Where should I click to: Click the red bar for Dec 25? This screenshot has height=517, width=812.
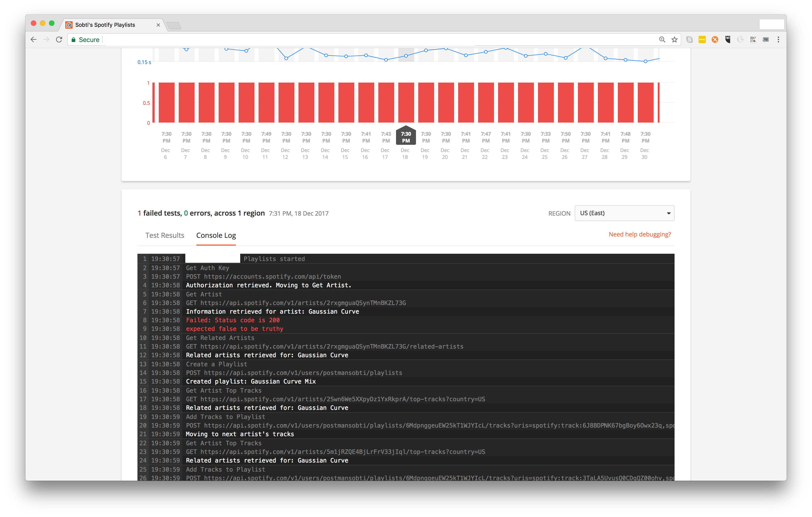click(x=545, y=102)
